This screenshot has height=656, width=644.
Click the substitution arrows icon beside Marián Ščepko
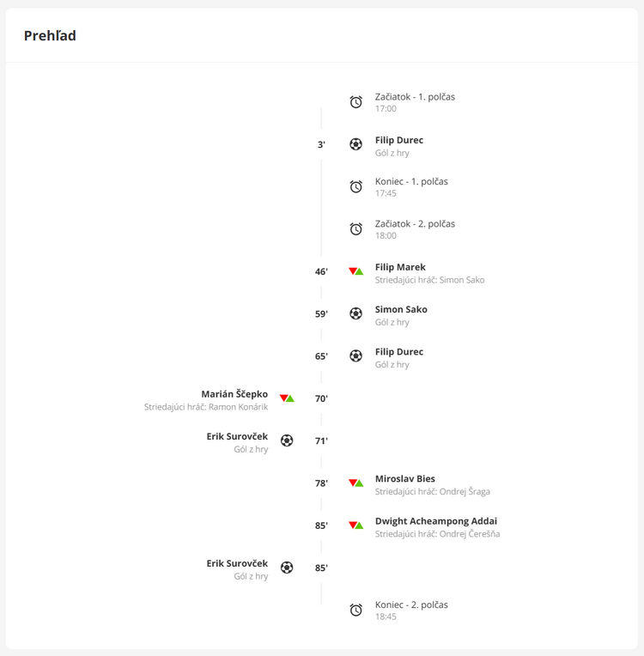(287, 398)
